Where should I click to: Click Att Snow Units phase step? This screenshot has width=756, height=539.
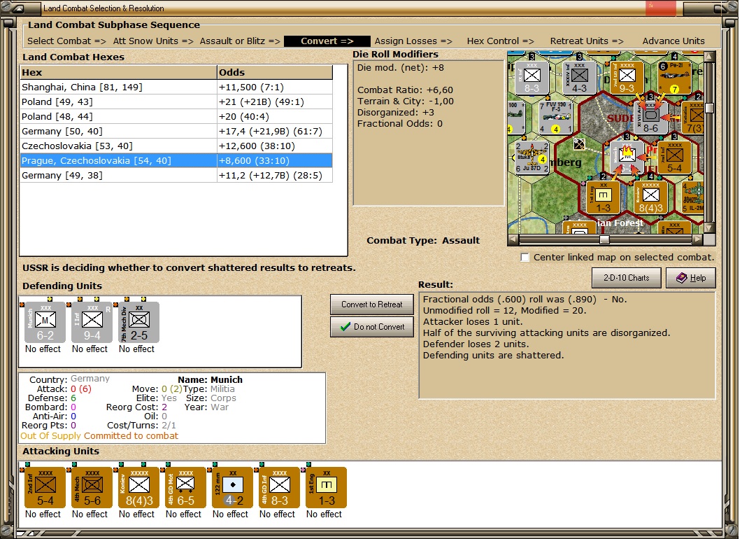pos(153,41)
